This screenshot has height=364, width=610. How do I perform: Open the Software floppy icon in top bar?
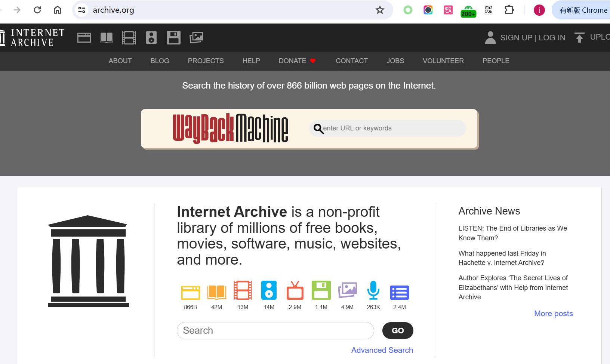tap(174, 38)
